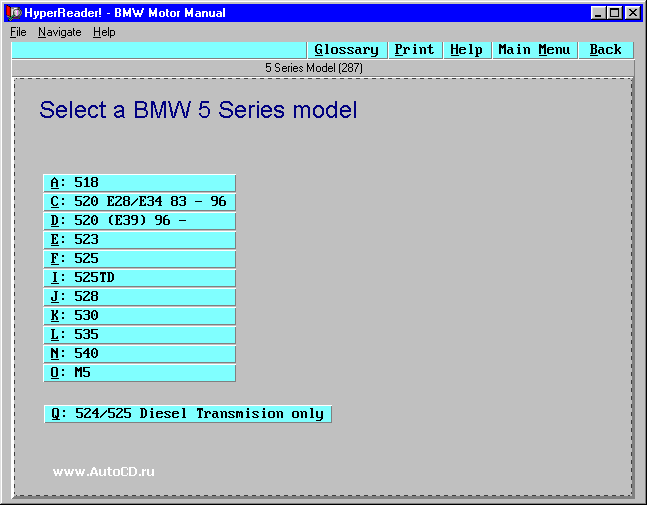Screen dimensions: 647x505
Task: Select model A: 518
Action: click(139, 183)
